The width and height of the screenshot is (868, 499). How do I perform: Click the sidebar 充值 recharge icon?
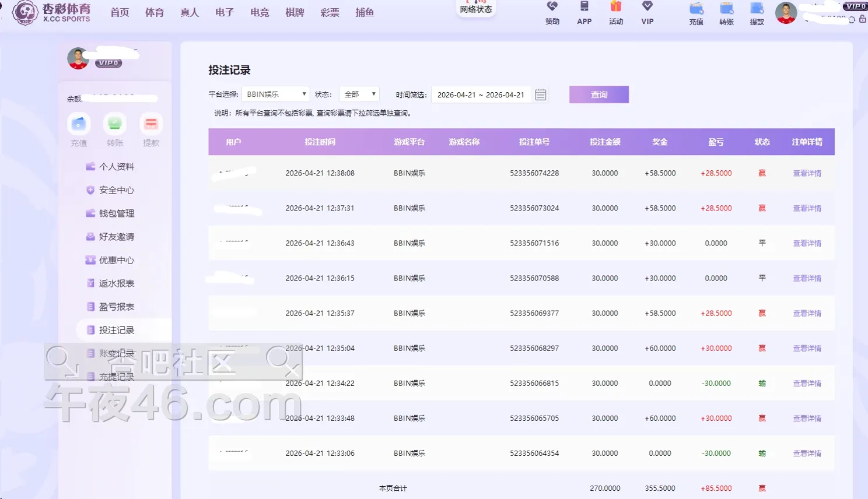pos(79,124)
